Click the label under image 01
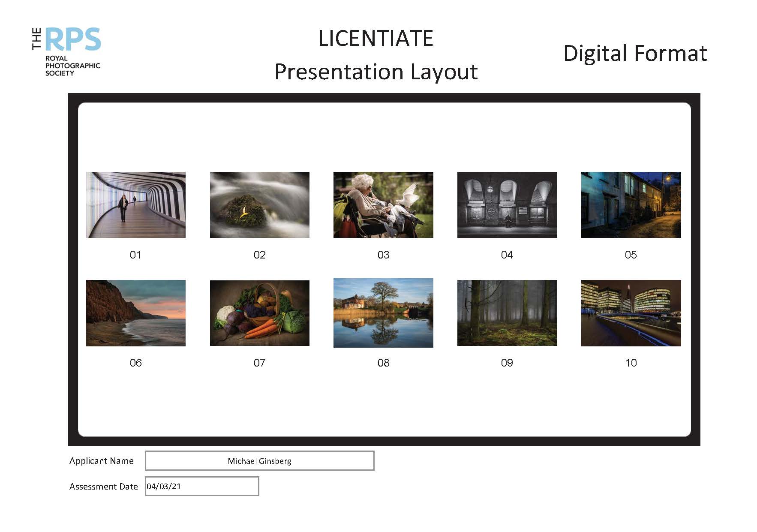 [x=136, y=255]
